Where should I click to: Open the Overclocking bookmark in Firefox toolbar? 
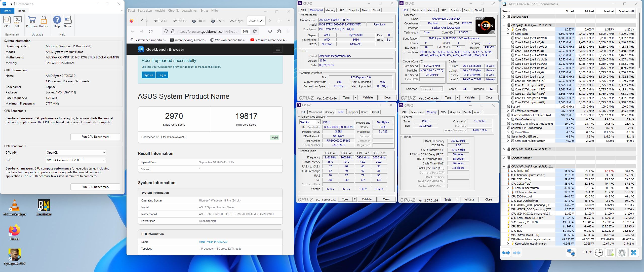click(188, 40)
